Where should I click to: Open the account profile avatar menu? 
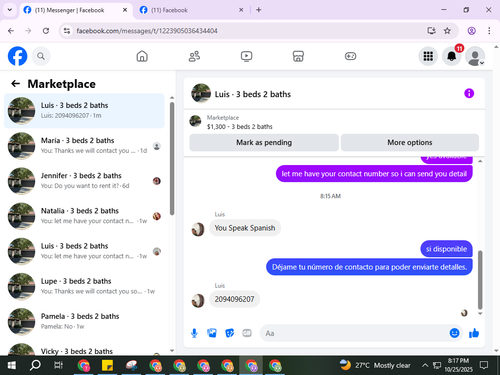pos(475,56)
